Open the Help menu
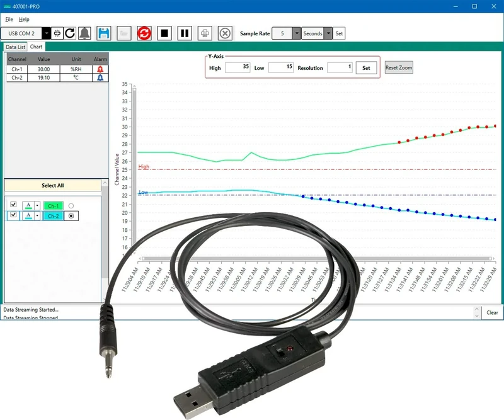The image size is (504, 420). click(x=24, y=20)
